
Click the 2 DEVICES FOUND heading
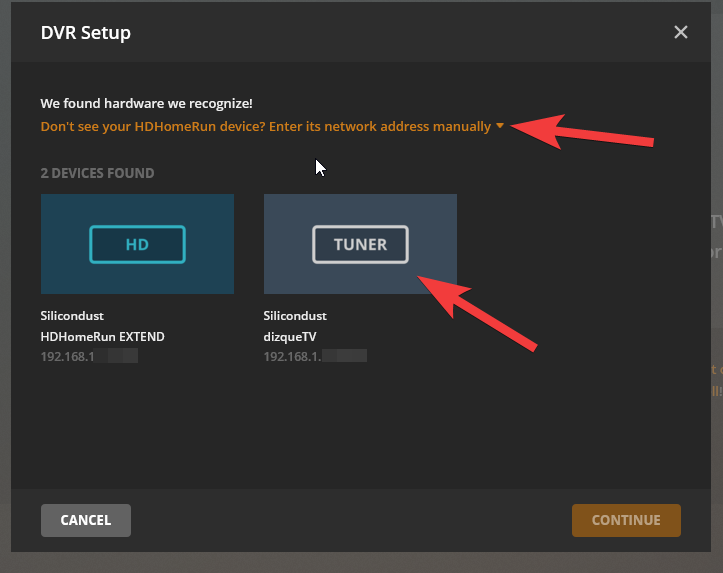97,173
